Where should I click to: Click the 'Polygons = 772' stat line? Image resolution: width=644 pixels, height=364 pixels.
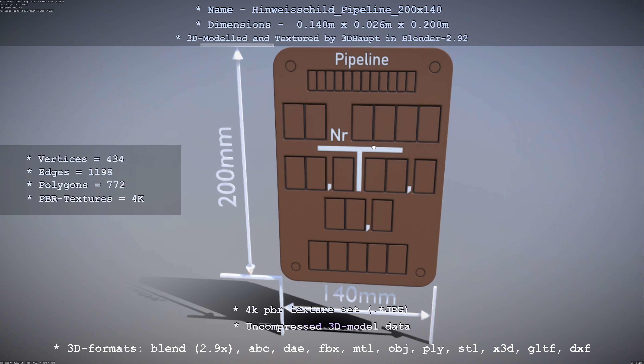(76, 185)
